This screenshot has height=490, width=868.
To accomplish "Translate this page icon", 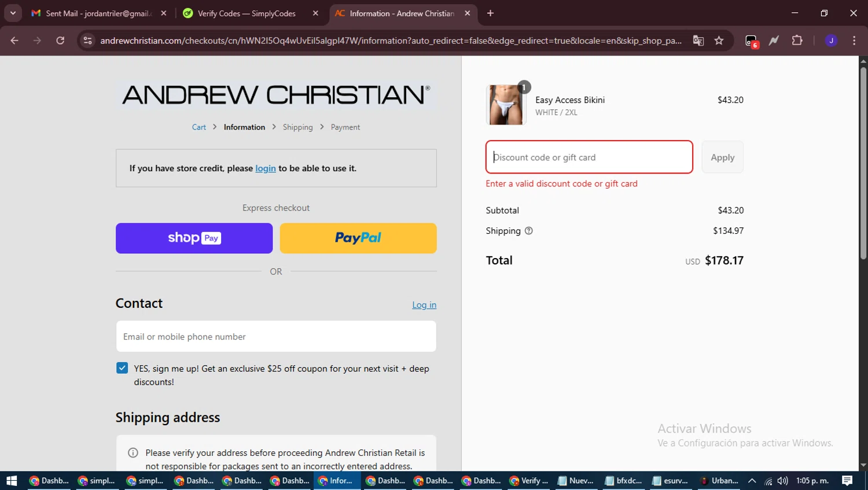I will click(698, 40).
